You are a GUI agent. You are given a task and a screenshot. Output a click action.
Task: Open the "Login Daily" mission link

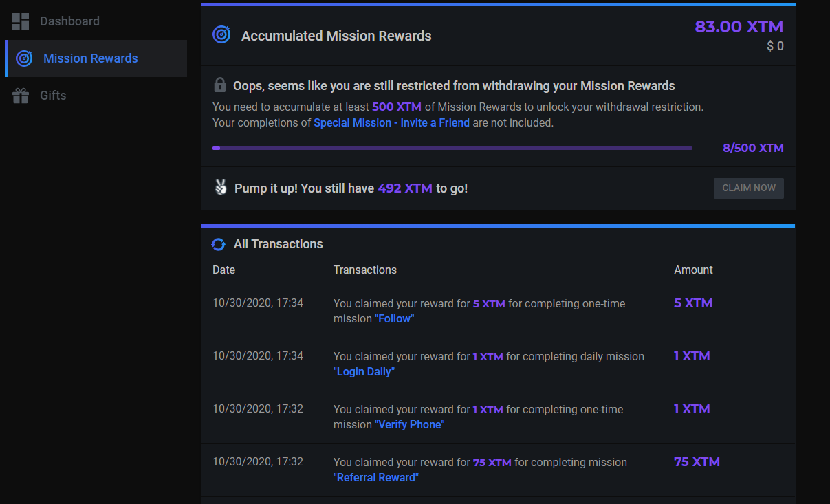(x=364, y=372)
